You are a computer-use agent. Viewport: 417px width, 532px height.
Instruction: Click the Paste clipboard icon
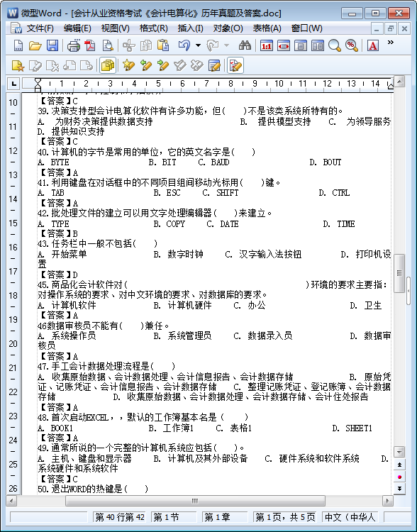[163, 45]
